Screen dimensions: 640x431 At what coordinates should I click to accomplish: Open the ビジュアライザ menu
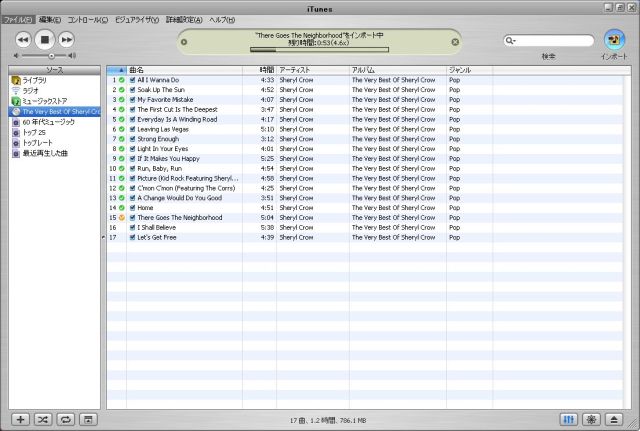136,20
